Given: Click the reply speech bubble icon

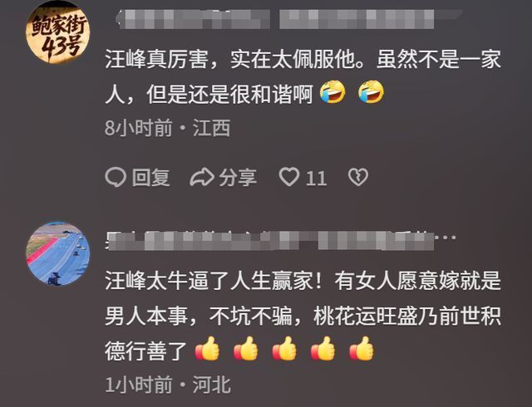Looking at the screenshot, I should coord(116,178).
